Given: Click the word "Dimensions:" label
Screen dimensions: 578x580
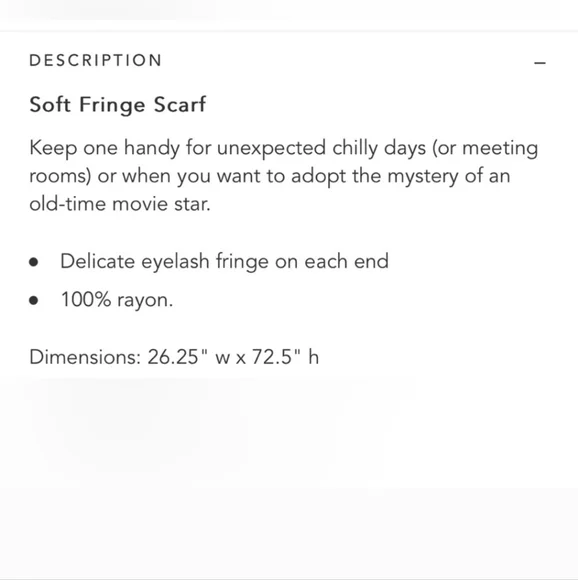Looking at the screenshot, I should coord(85,357).
